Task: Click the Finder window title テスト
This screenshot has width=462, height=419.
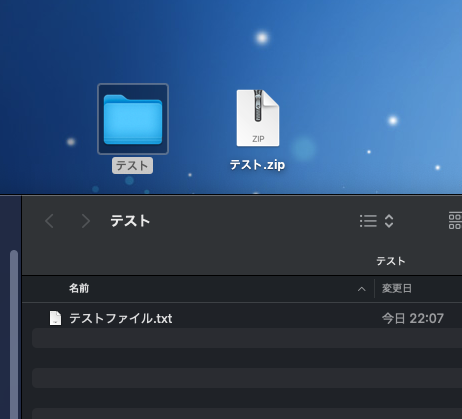Action: click(130, 221)
